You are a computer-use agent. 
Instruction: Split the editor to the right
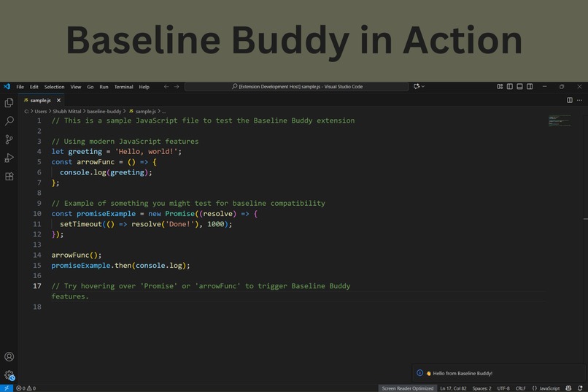569,100
